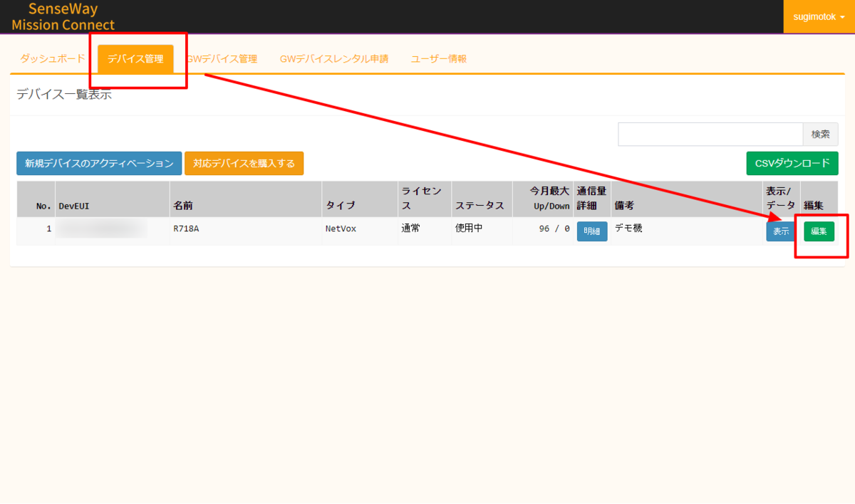This screenshot has width=855, height=504.
Task: Open the ユーザー情報 tab
Action: click(439, 59)
